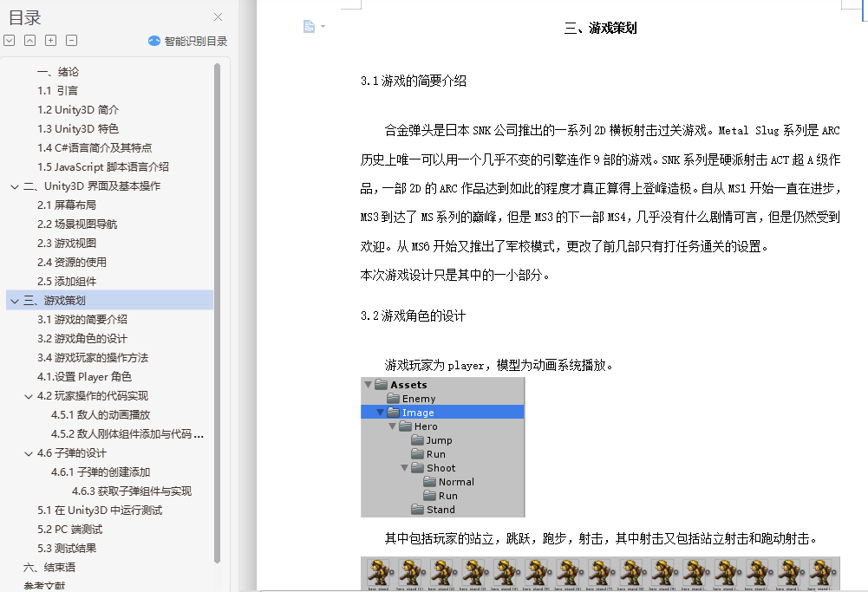This screenshot has width=868, height=592.
Task: Open 4.6.1 子弹的创建添加
Action: pos(101,472)
